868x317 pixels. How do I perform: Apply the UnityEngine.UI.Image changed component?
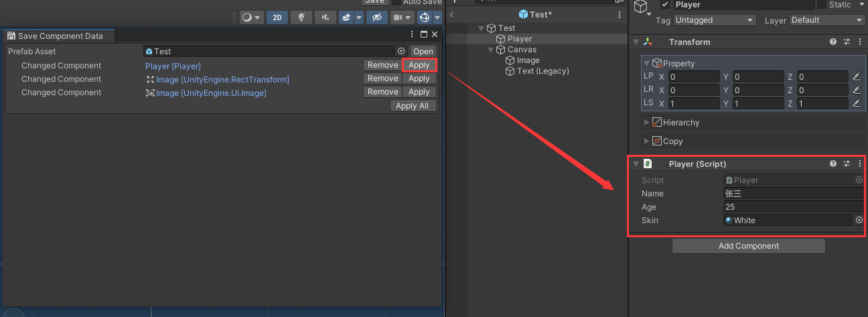(419, 92)
